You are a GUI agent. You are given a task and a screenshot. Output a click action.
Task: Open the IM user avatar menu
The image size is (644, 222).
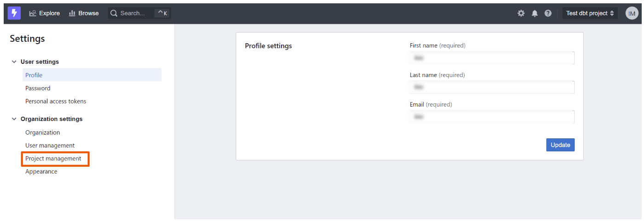click(632, 13)
